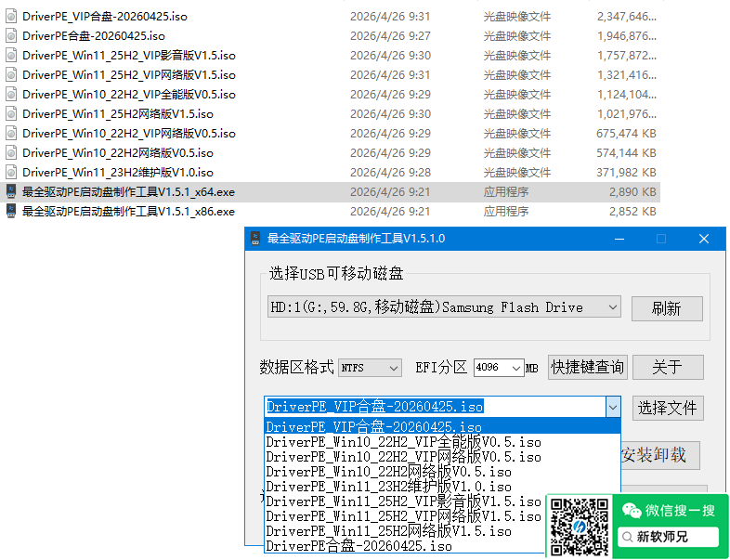Click the Win11_25H2_VIP影音版V1.5.iso file icon

point(11,55)
